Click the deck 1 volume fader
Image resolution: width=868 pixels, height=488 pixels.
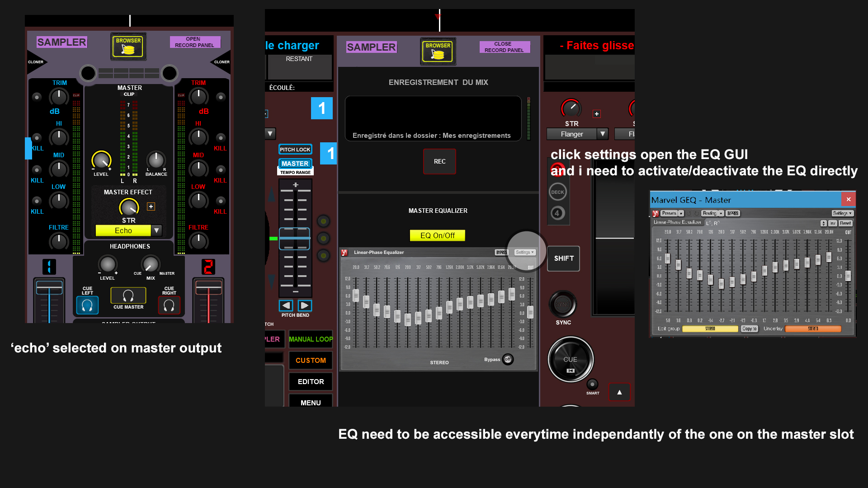pyautogui.click(x=49, y=287)
